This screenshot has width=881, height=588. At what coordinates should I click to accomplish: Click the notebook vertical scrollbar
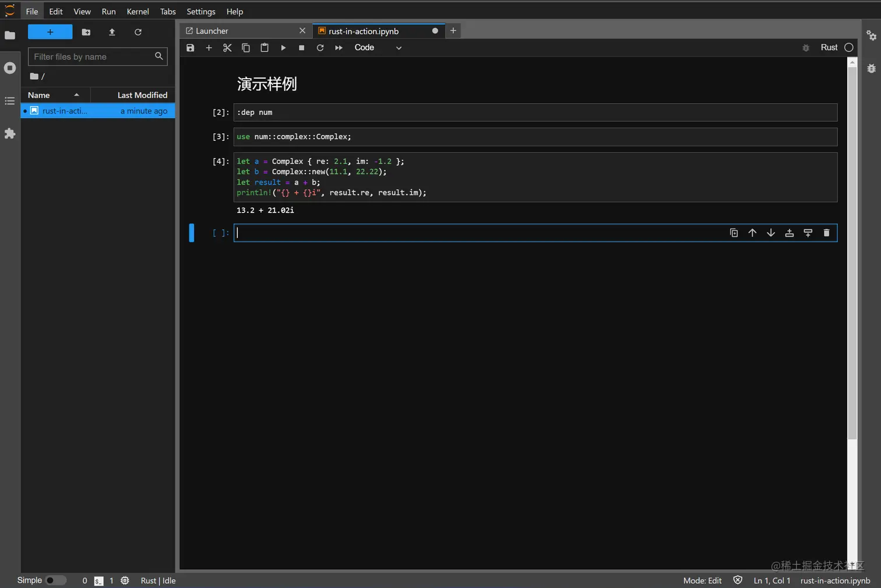click(x=852, y=252)
